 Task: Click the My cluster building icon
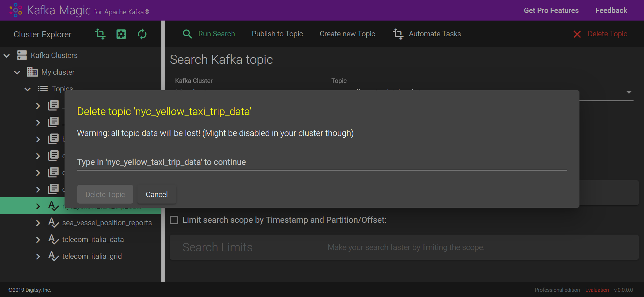pos(32,72)
